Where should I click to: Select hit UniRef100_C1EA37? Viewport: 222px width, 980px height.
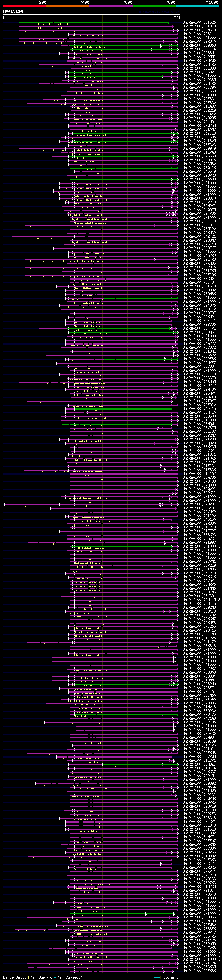tap(199, 106)
